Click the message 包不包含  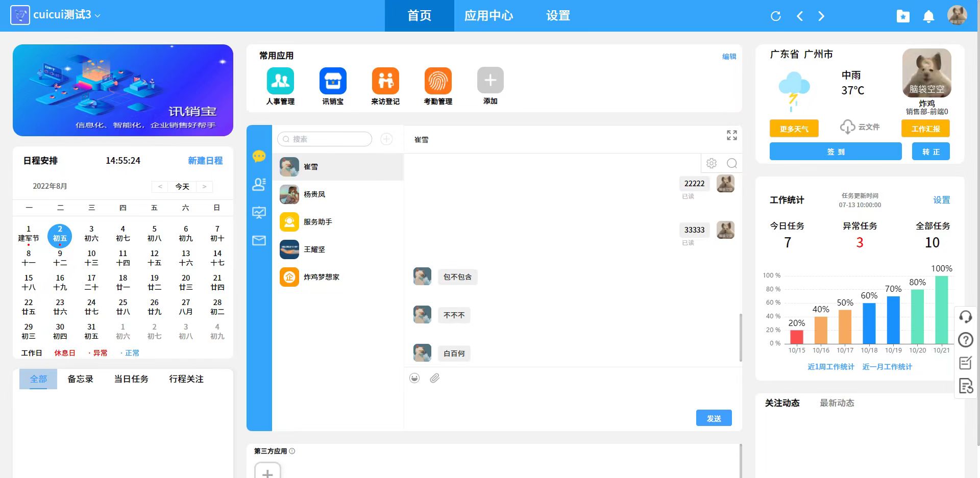457,277
